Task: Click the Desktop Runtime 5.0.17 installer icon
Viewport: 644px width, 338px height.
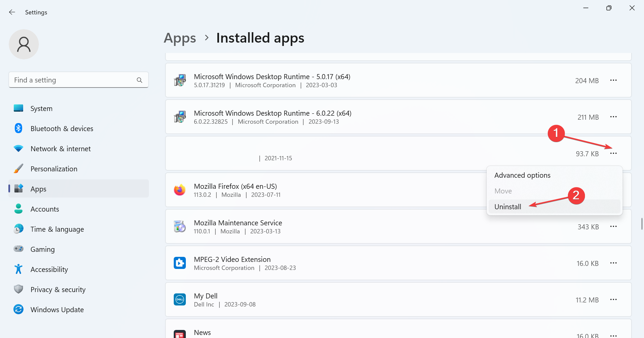Action: point(180,80)
